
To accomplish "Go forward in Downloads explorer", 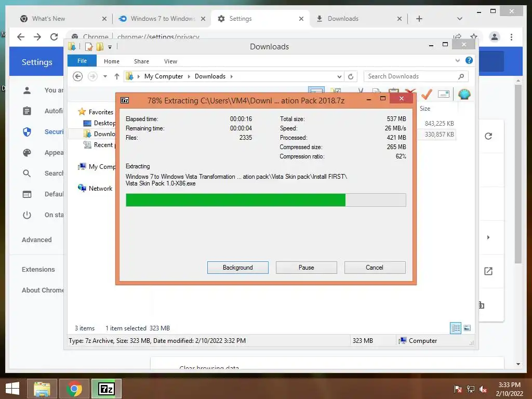I will tap(92, 76).
